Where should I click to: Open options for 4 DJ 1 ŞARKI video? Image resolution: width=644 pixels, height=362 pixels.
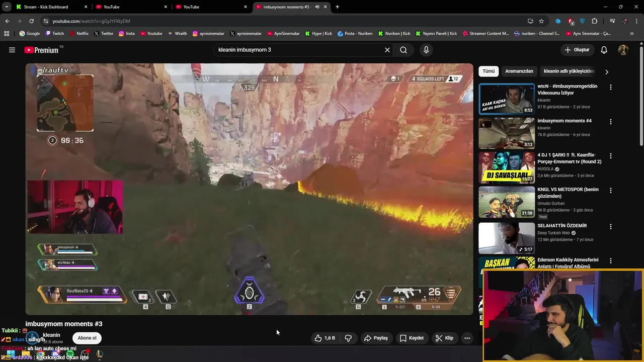[611, 156]
